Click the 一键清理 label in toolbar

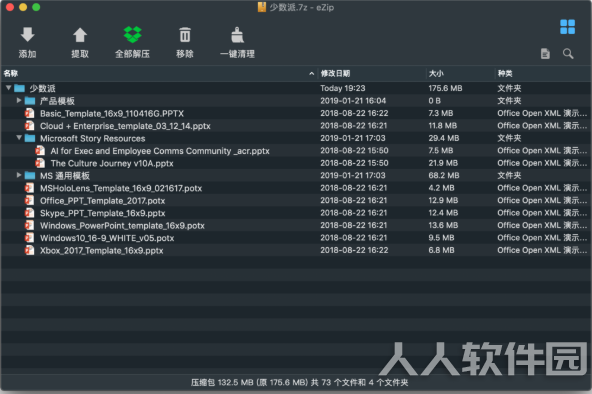(237, 54)
